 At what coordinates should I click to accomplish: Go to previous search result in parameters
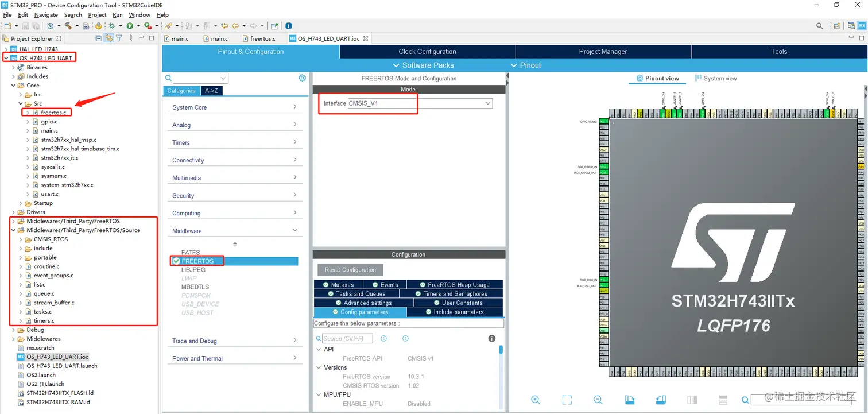[x=384, y=339]
